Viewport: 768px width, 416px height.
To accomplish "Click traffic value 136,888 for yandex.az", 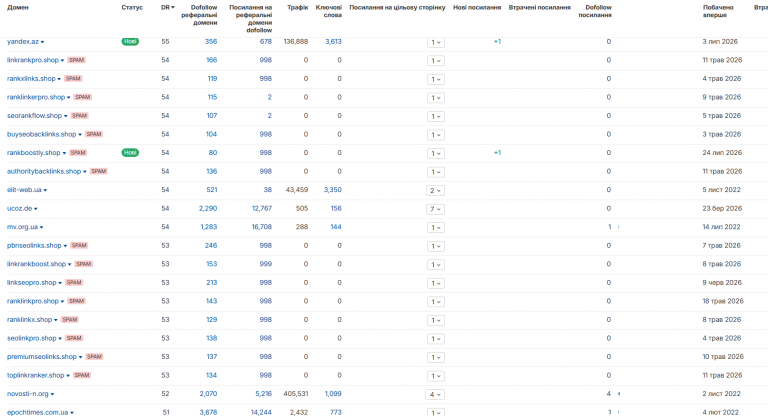I will pyautogui.click(x=296, y=42).
